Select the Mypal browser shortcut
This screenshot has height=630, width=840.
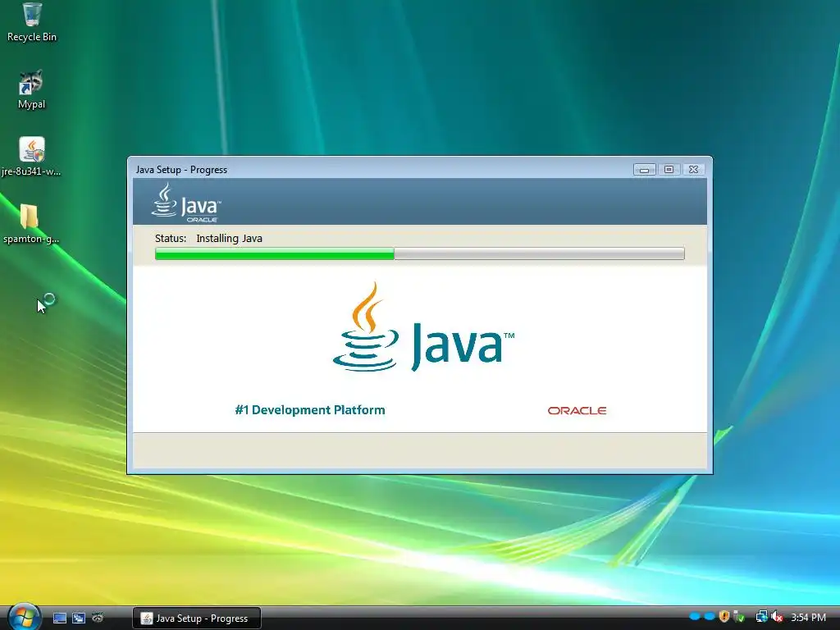(x=31, y=89)
